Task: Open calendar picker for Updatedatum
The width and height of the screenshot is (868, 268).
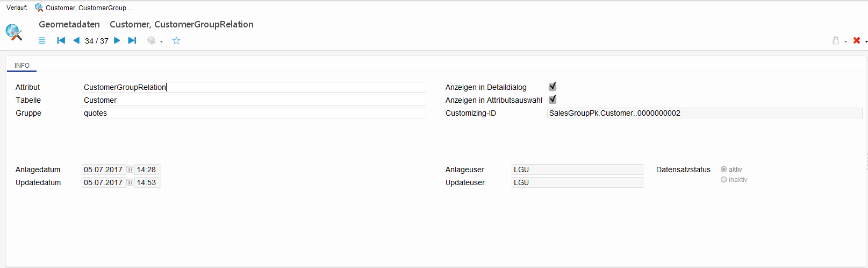Action: click(130, 183)
